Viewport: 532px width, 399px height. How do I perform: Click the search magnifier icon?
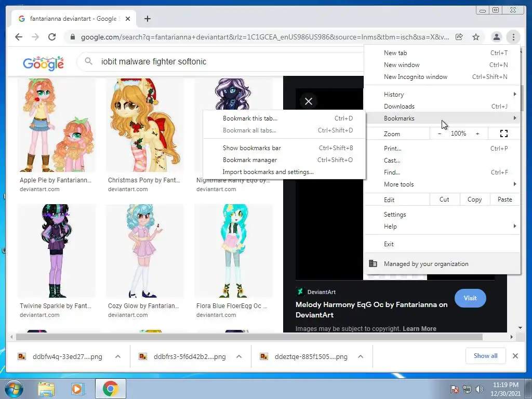point(88,61)
